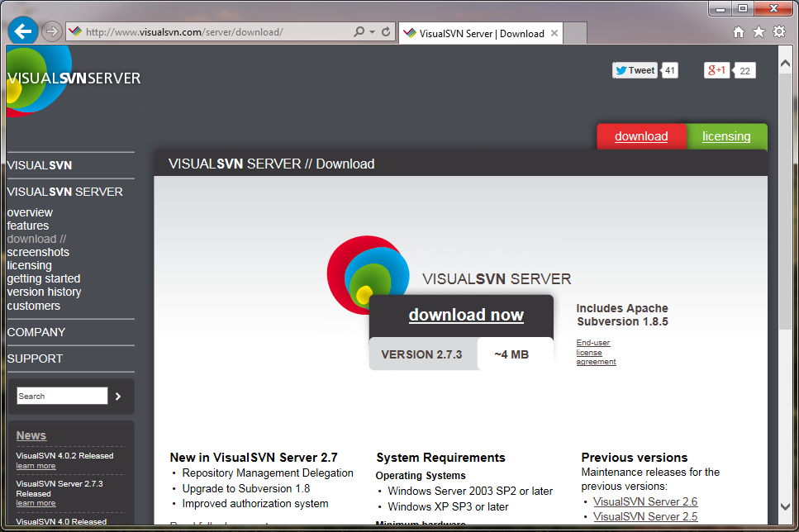Image resolution: width=799 pixels, height=532 pixels.
Task: Open the red download tab
Action: [x=641, y=136]
